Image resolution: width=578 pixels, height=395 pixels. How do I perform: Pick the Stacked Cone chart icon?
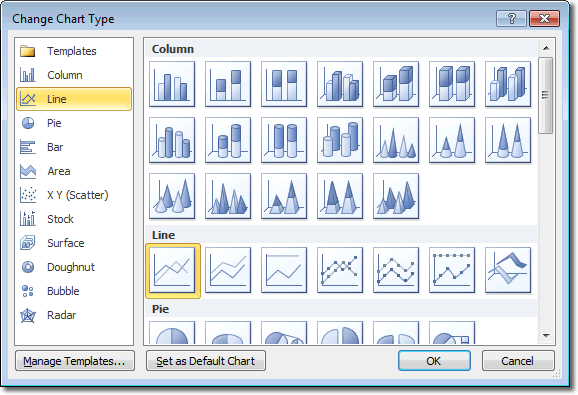point(452,140)
